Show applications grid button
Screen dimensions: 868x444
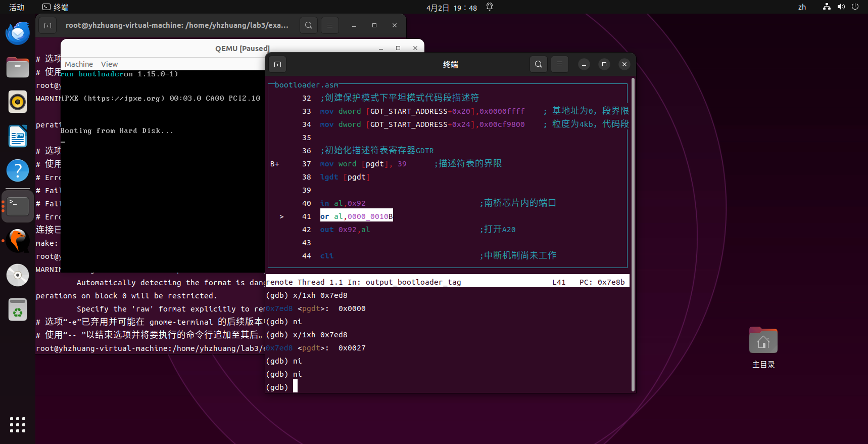click(18, 425)
